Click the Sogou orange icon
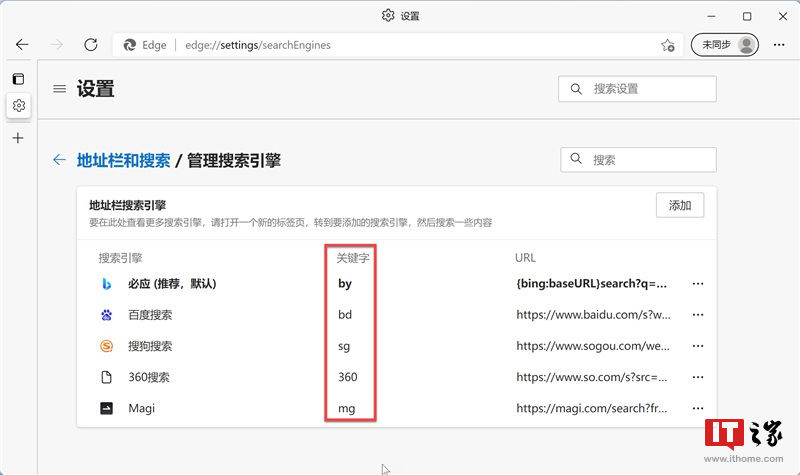 tap(106, 346)
